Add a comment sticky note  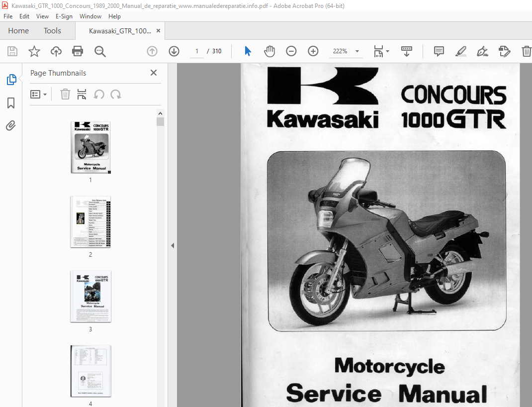439,51
